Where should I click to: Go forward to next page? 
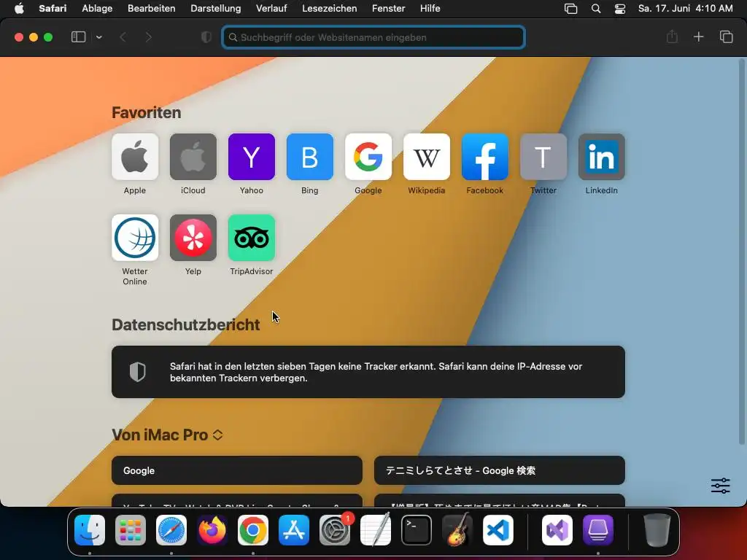point(149,37)
